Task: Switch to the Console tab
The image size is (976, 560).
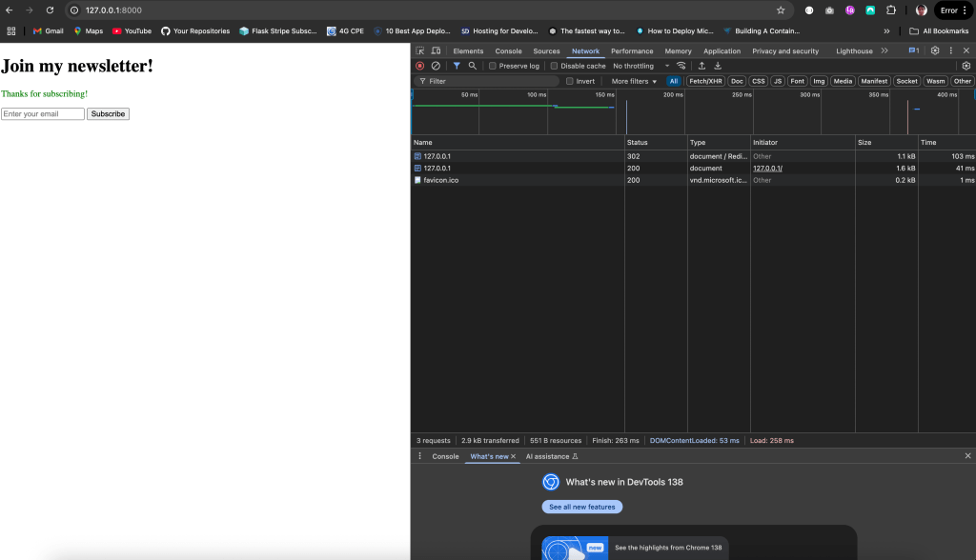Action: pyautogui.click(x=508, y=50)
